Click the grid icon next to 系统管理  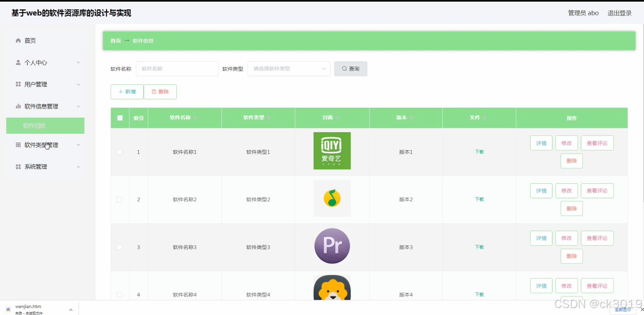click(x=18, y=167)
